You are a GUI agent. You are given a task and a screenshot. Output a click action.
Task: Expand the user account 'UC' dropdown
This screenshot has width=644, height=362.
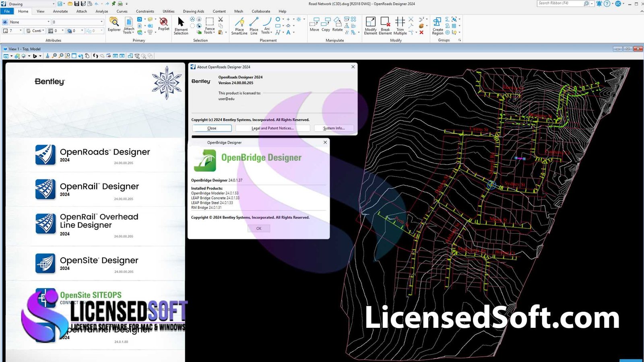coord(624,4)
